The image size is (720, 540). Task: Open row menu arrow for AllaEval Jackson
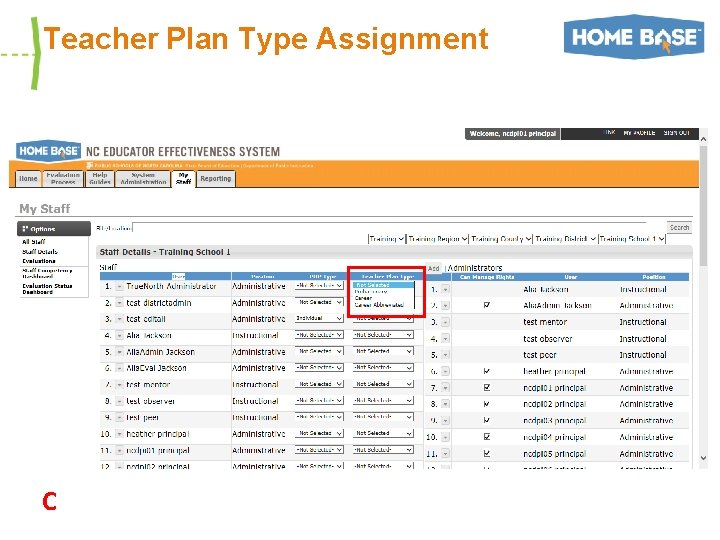119,368
